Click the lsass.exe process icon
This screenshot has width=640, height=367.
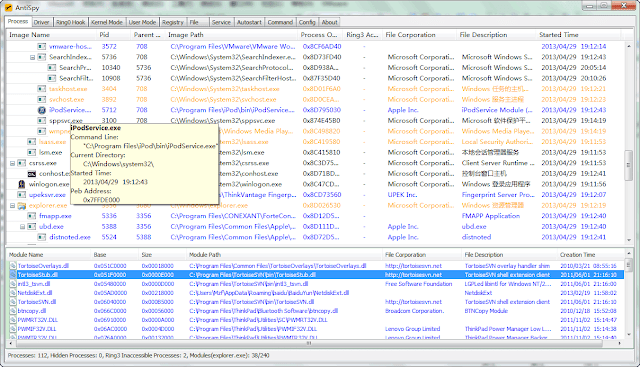32,142
